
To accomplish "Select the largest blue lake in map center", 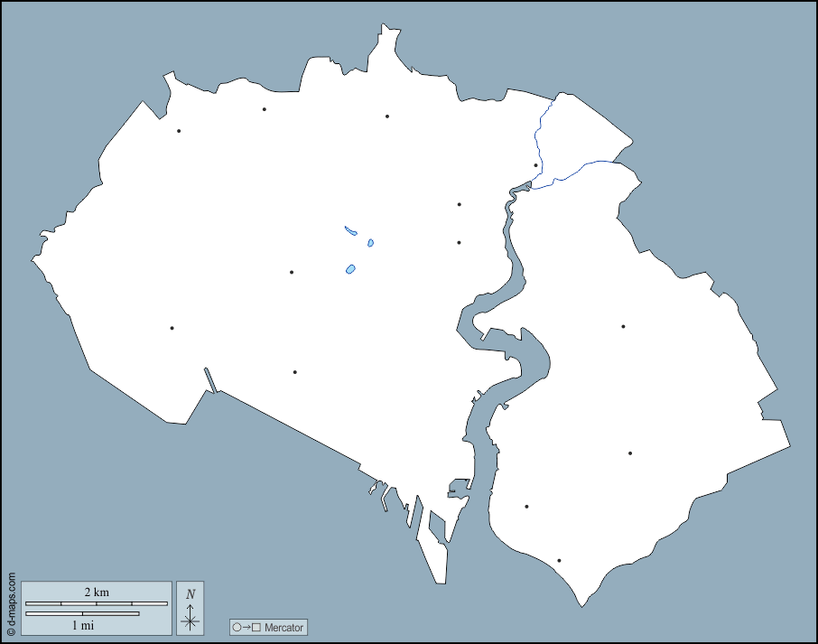I will [x=350, y=269].
